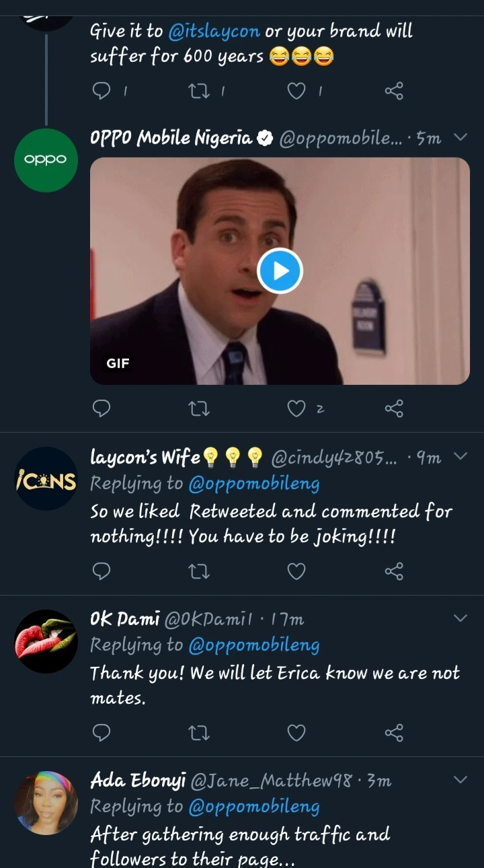Image resolution: width=484 pixels, height=868 pixels.
Task: Like laycon's Wife's reply
Action: coord(296,571)
